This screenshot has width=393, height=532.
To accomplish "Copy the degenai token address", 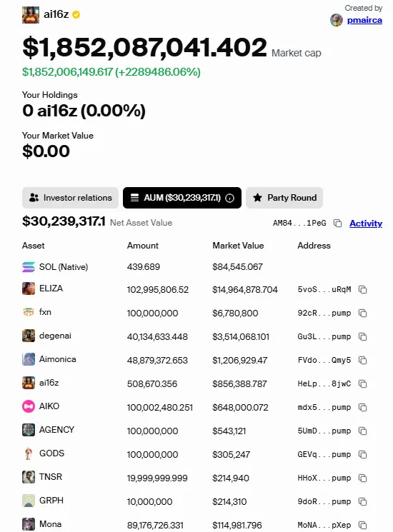I will pyautogui.click(x=363, y=336).
